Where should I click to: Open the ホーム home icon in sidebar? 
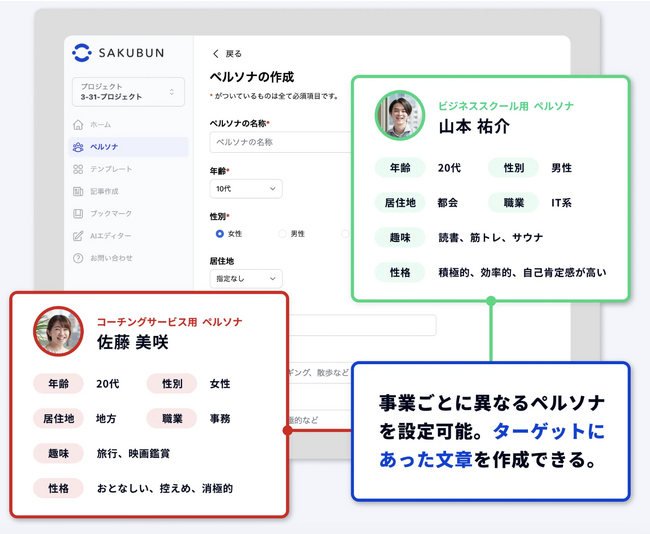[x=78, y=125]
